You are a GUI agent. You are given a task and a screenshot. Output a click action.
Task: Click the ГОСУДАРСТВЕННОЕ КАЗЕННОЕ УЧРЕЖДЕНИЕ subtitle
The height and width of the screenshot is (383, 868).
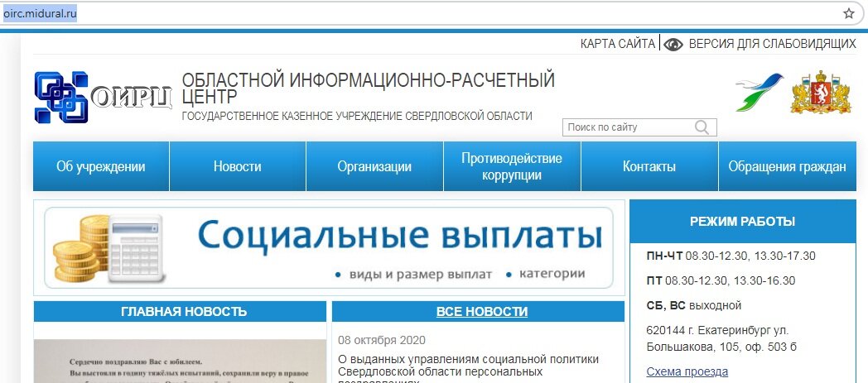[357, 116]
